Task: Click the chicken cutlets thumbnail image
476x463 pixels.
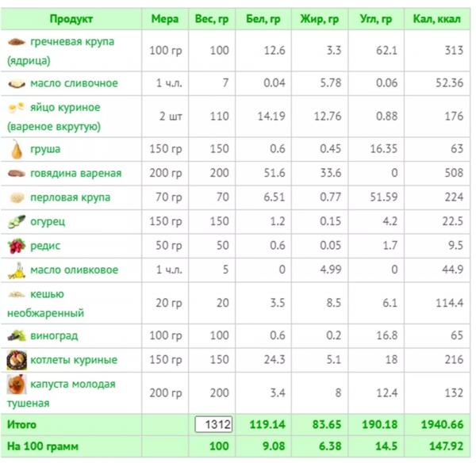Action: 17,360
